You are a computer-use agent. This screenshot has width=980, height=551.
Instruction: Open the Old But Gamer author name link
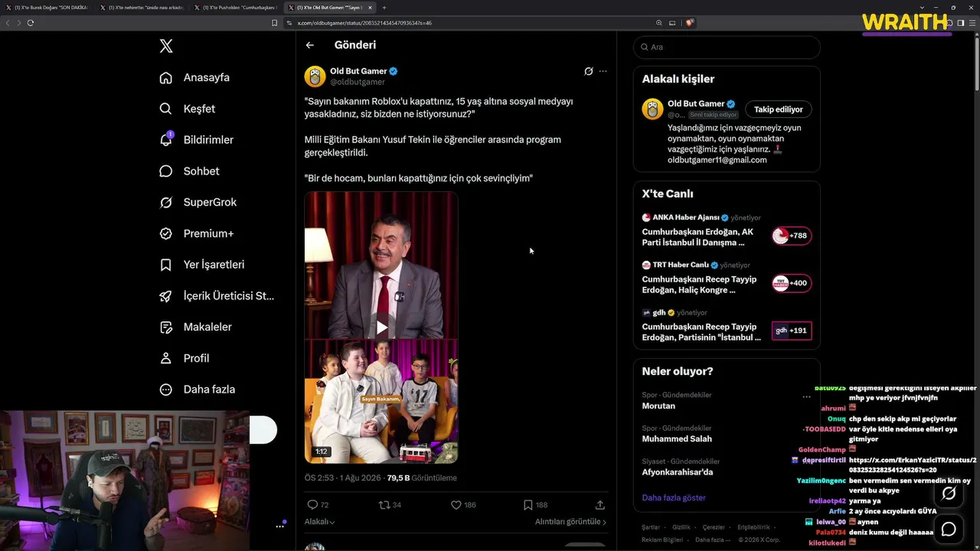click(x=358, y=71)
